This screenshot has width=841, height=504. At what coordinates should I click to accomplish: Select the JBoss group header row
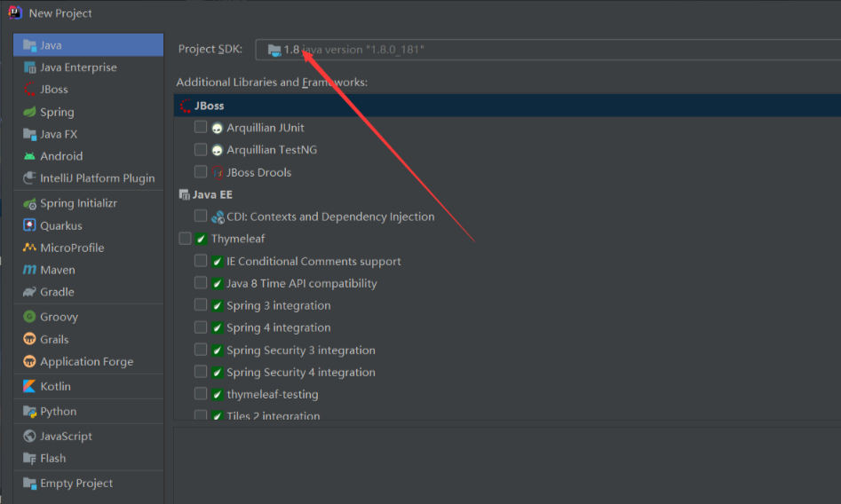(x=507, y=106)
